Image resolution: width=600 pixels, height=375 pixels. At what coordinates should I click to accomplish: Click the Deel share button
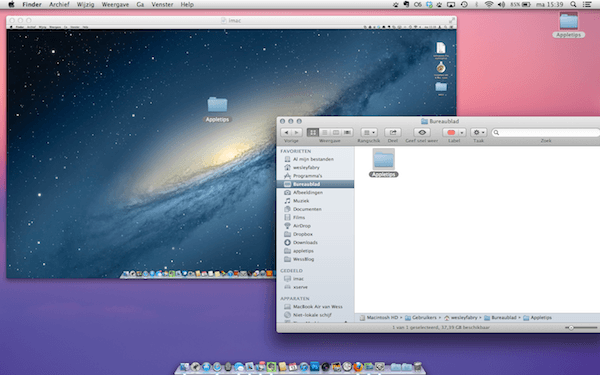point(393,132)
